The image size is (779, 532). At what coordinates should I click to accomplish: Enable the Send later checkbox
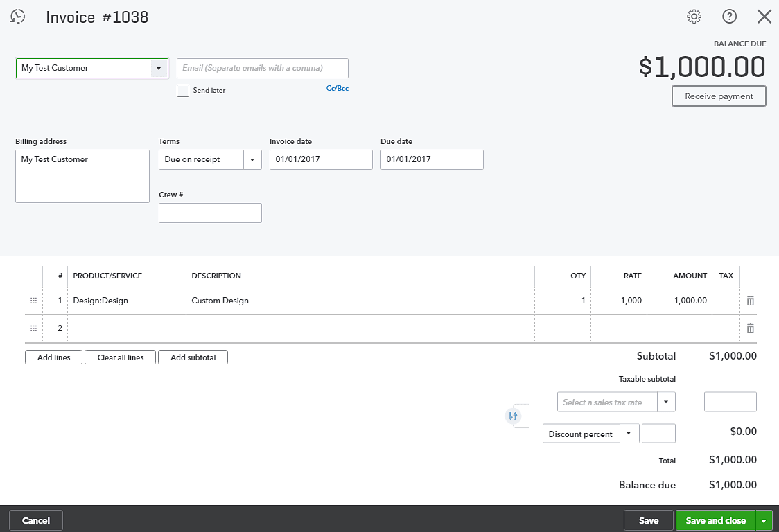(x=182, y=90)
